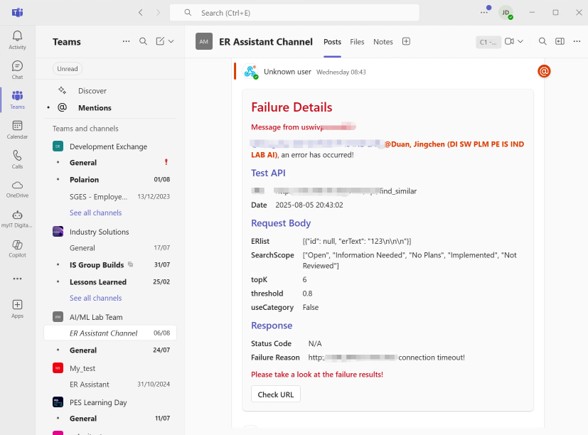Open the Apps store icon

pyautogui.click(x=17, y=309)
